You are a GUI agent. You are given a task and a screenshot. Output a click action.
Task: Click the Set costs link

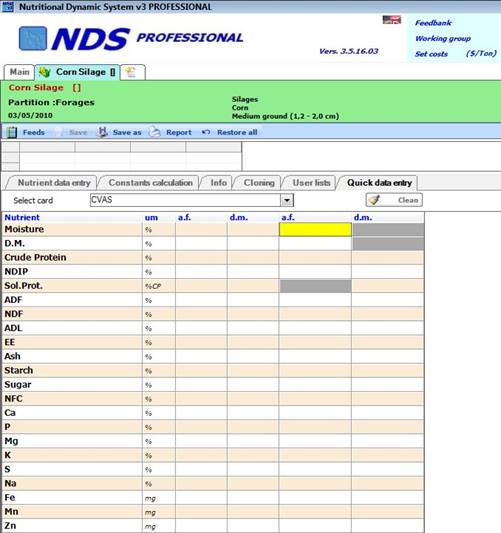431,54
